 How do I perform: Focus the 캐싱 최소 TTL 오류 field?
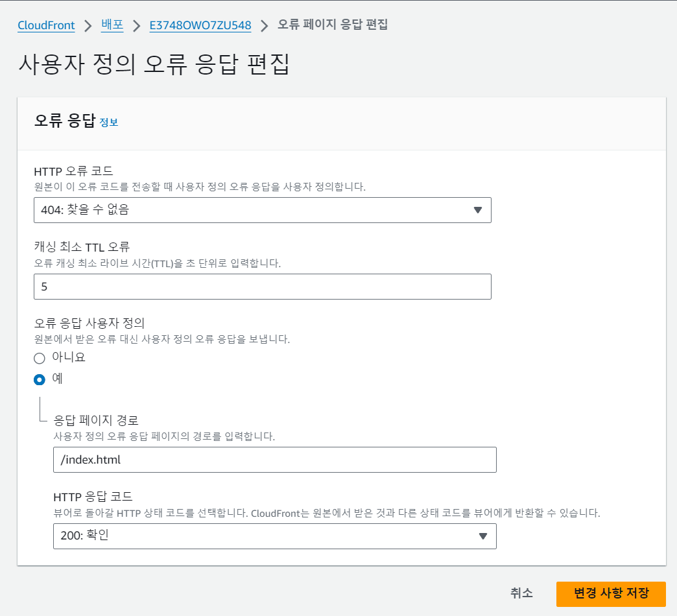click(x=262, y=287)
